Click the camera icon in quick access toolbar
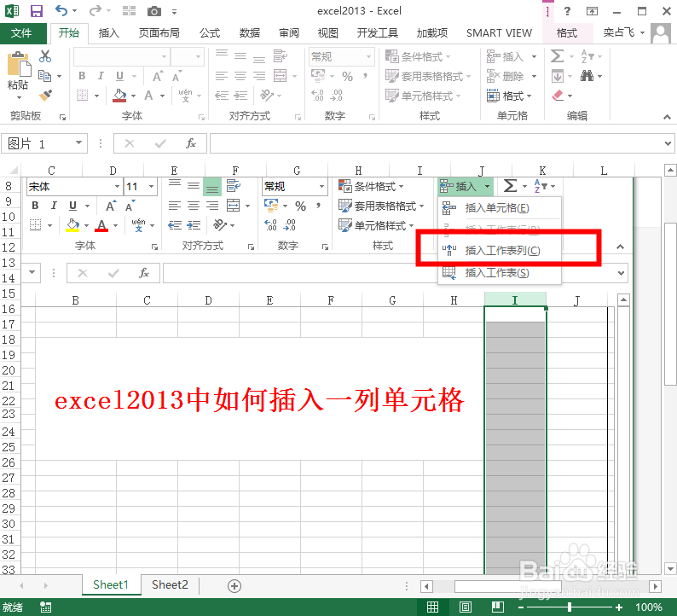This screenshot has height=616, width=677. point(153,11)
